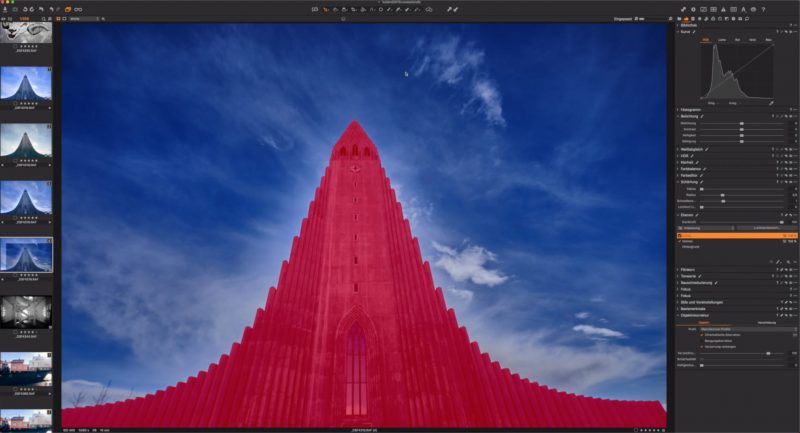The height and width of the screenshot is (433, 800).
Task: Open the Profil dropdown in Objektivkorrektur
Action: pos(748,329)
